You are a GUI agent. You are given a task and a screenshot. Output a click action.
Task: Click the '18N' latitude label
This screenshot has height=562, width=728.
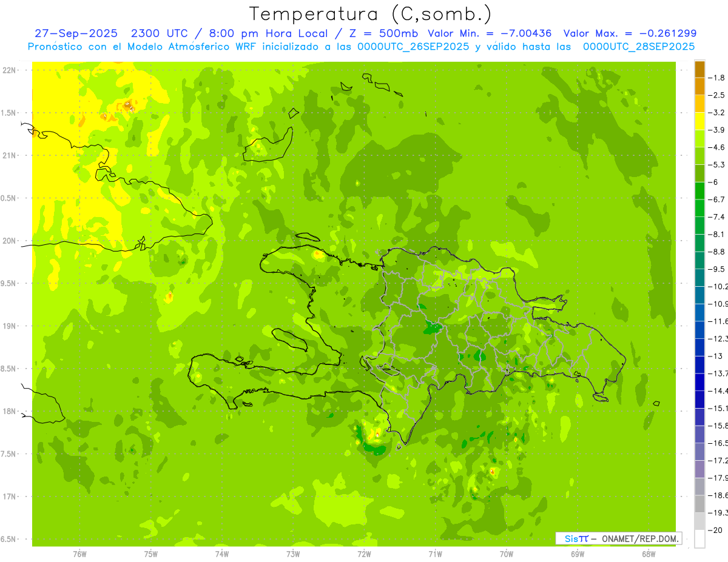10,412
